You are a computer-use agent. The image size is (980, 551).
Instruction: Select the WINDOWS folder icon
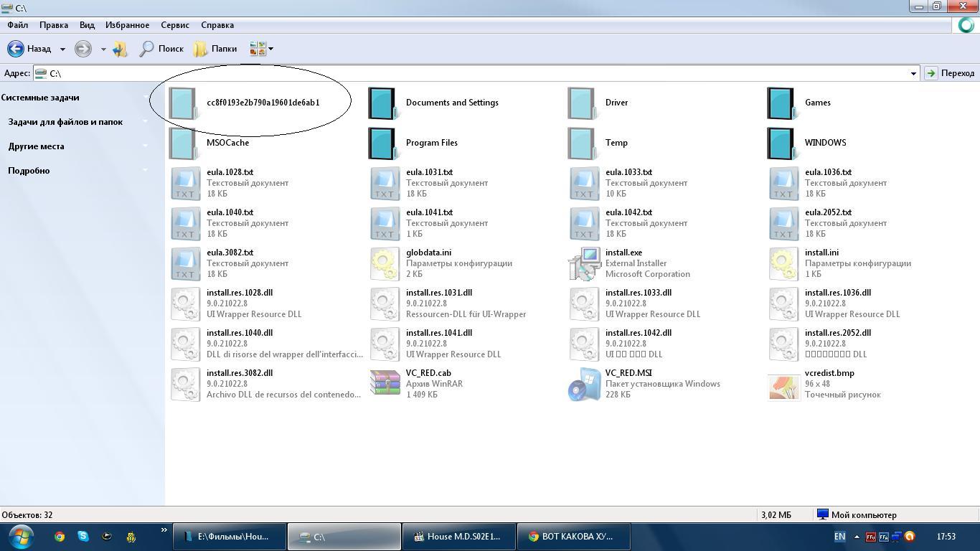tap(782, 142)
